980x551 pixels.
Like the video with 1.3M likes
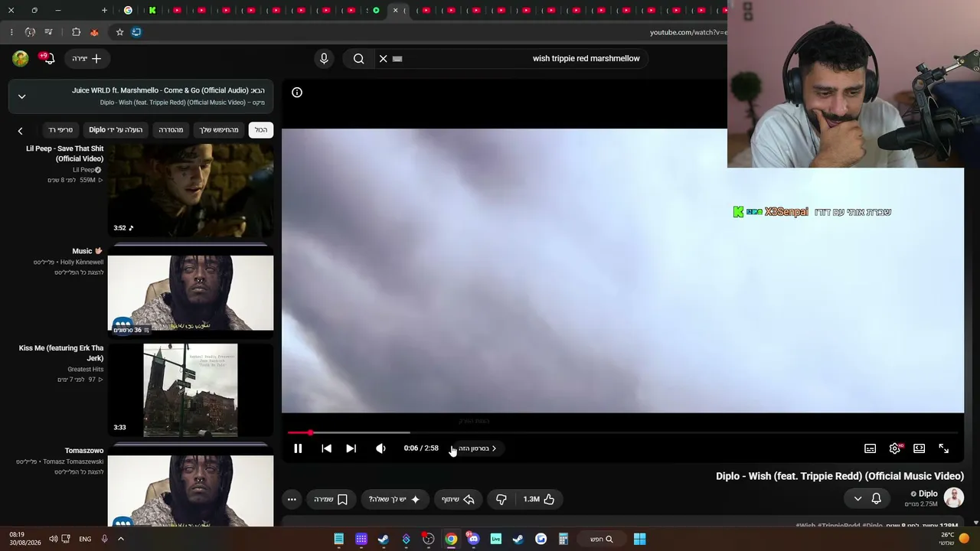coord(539,499)
